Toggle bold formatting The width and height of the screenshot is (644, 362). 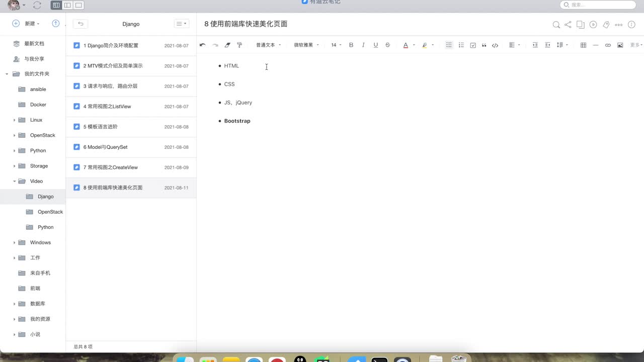pos(351,45)
